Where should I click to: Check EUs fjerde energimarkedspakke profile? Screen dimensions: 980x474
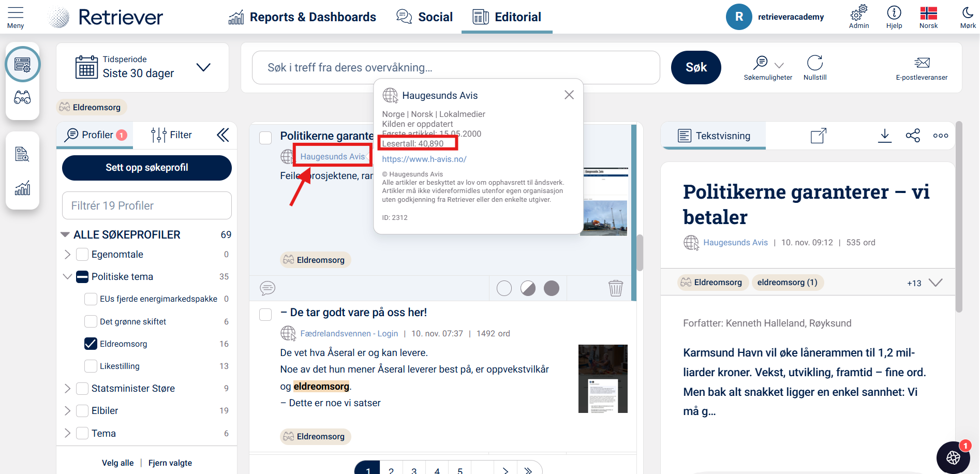pos(91,299)
